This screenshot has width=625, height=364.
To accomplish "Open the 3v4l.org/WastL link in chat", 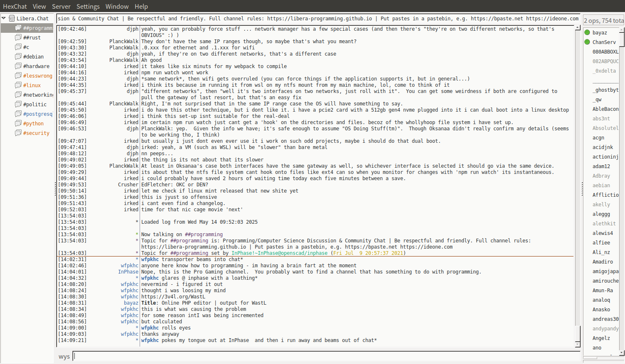I will 173,297.
